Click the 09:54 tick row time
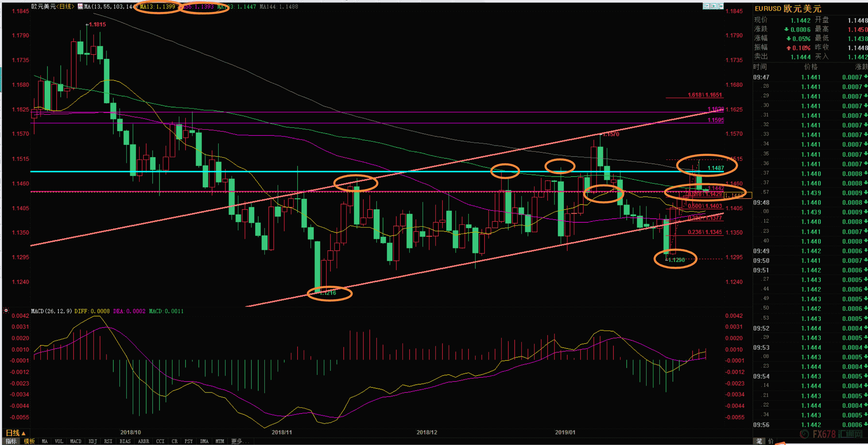 pyautogui.click(x=761, y=376)
